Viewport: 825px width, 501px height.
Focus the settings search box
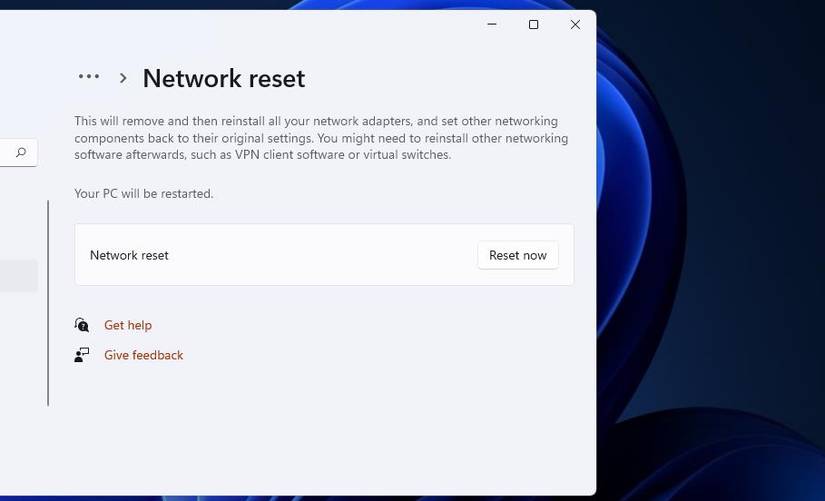tap(8, 153)
